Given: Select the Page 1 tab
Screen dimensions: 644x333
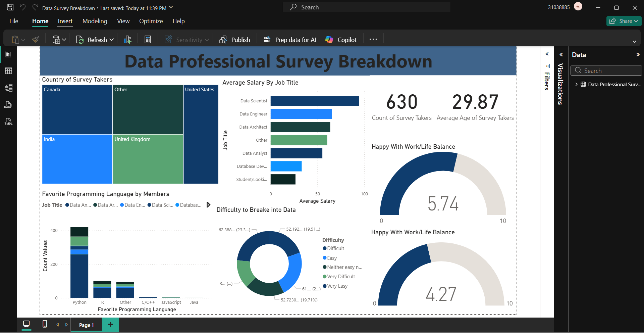Looking at the screenshot, I should tap(86, 325).
